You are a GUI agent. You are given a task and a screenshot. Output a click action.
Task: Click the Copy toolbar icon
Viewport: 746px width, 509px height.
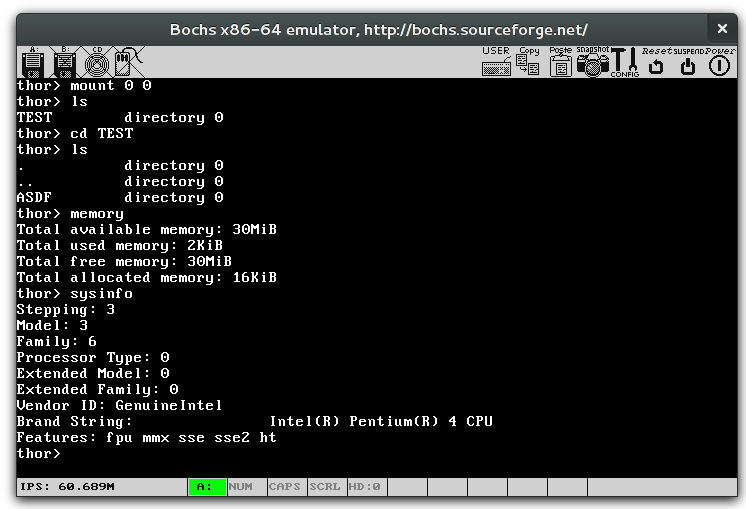pos(528,62)
